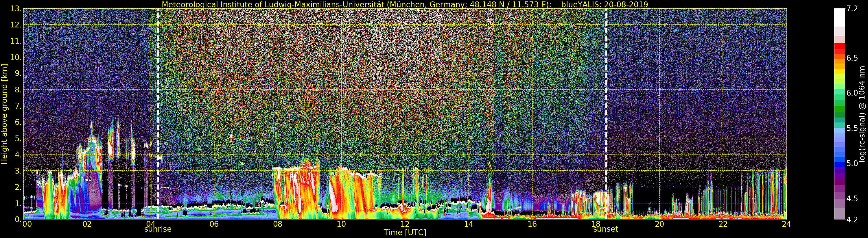Click the white top section of colorbar
Image resolution: width=868 pixels, height=238 pixels.
(x=839, y=17)
